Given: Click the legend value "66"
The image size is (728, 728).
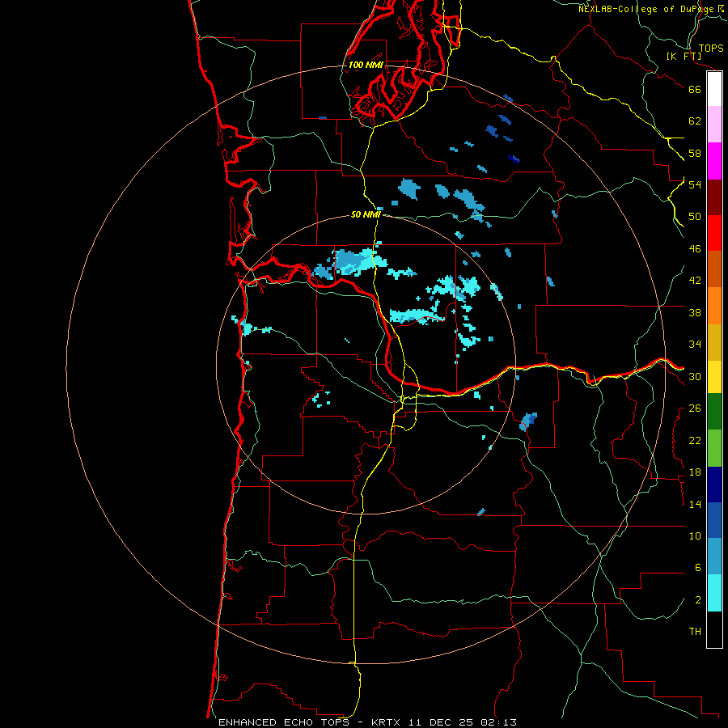Looking at the screenshot, I should point(695,89).
